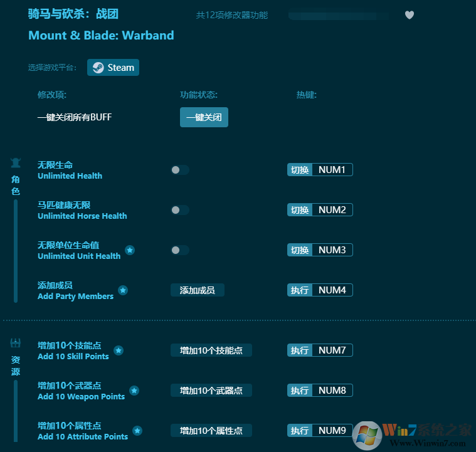This screenshot has height=452, width=476.
Task: Click the heart favorite icon
Action: click(410, 15)
